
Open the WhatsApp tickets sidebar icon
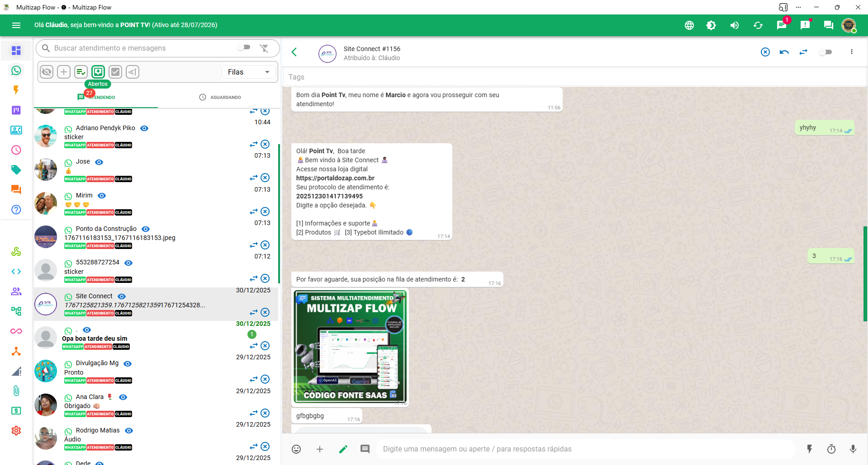coord(16,70)
